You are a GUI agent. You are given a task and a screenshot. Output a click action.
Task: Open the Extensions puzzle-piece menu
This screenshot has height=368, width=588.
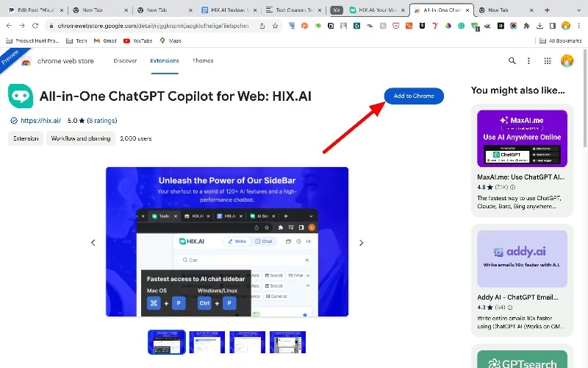pos(526,26)
